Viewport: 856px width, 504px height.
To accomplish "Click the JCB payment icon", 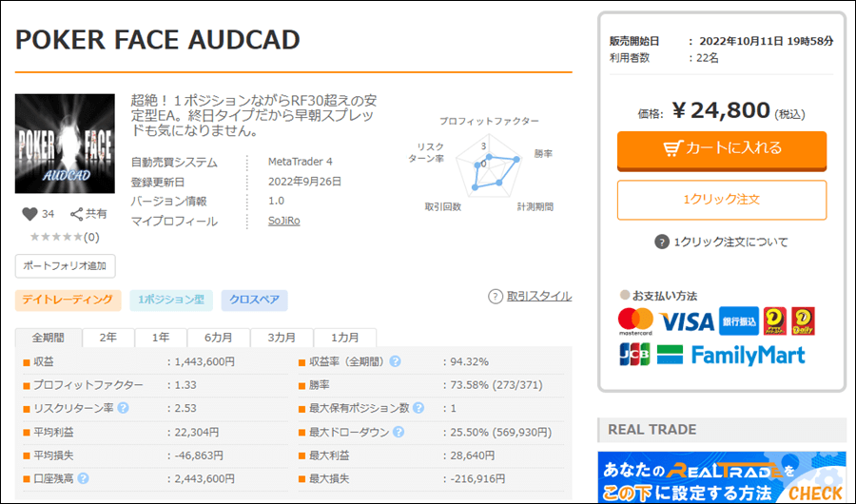I will pyautogui.click(x=634, y=355).
